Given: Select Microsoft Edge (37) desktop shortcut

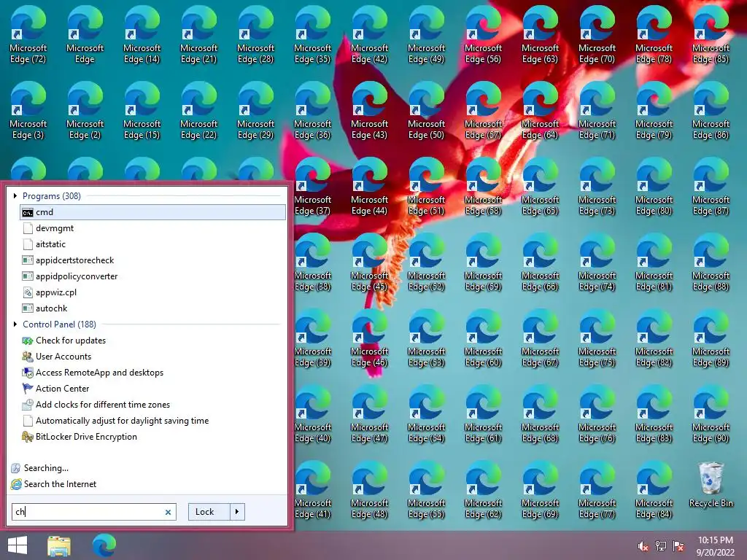Looking at the screenshot, I should coord(312,187).
